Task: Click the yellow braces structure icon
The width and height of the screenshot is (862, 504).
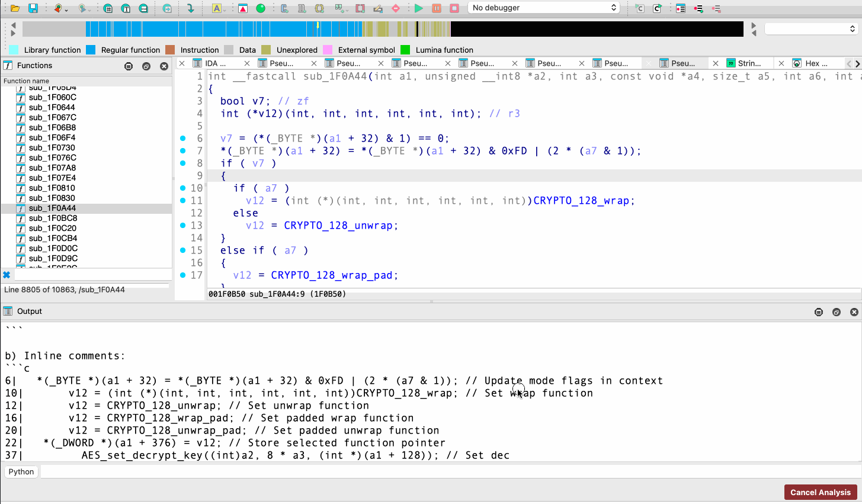Action: [319, 8]
